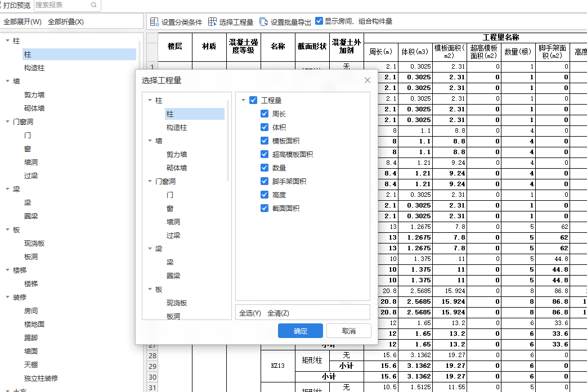Select 过梁 in the dialog tree

pyautogui.click(x=173, y=235)
